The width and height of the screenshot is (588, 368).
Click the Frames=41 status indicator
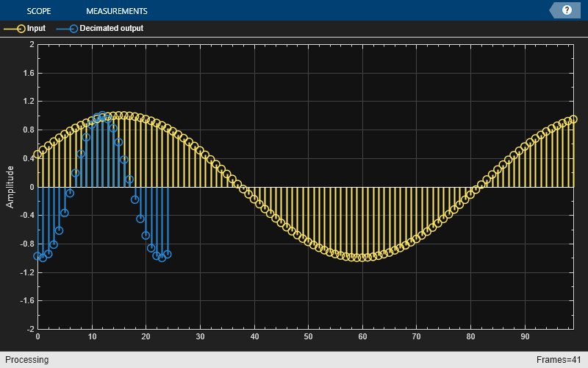(559, 360)
